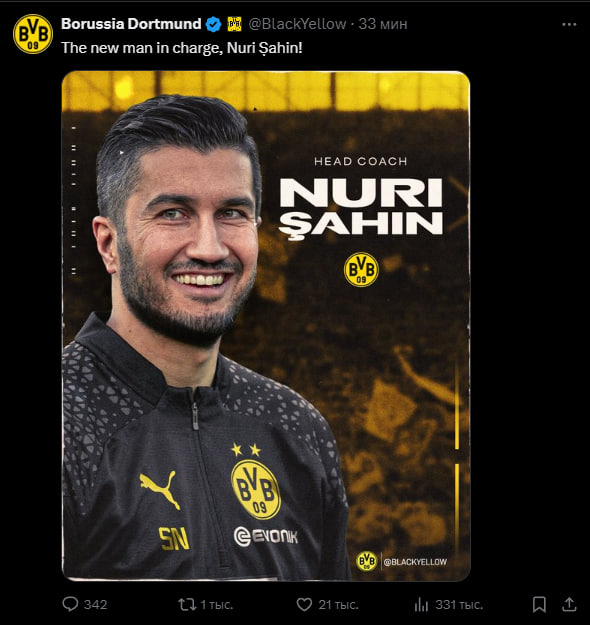The height and width of the screenshot is (625, 590).
Task: Open the @BlackYellow handle link
Action: coord(297,24)
